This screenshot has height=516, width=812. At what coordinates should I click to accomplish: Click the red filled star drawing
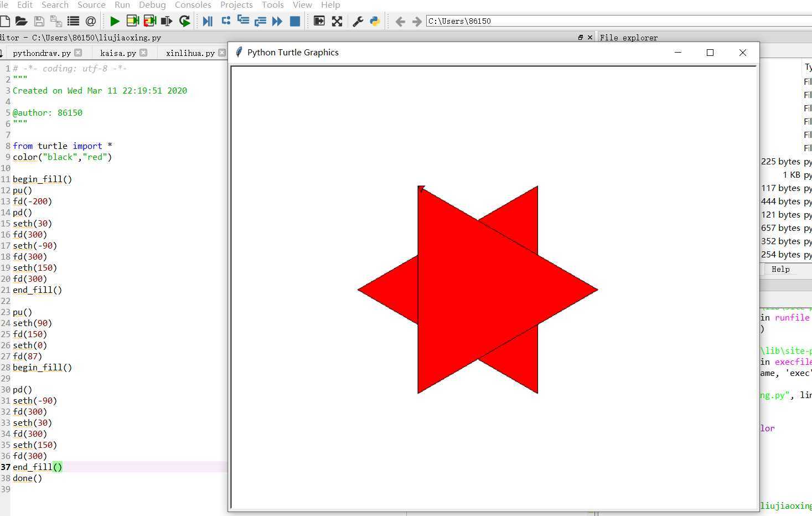tap(478, 290)
